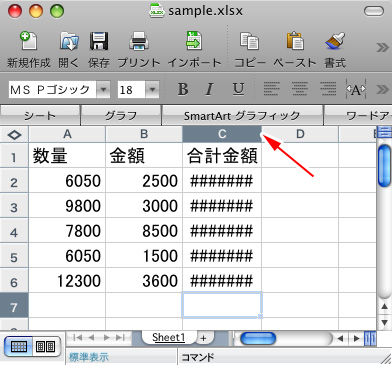Switch to page layout view button
Viewport: 392px width, 365px height.
pyautogui.click(x=46, y=347)
